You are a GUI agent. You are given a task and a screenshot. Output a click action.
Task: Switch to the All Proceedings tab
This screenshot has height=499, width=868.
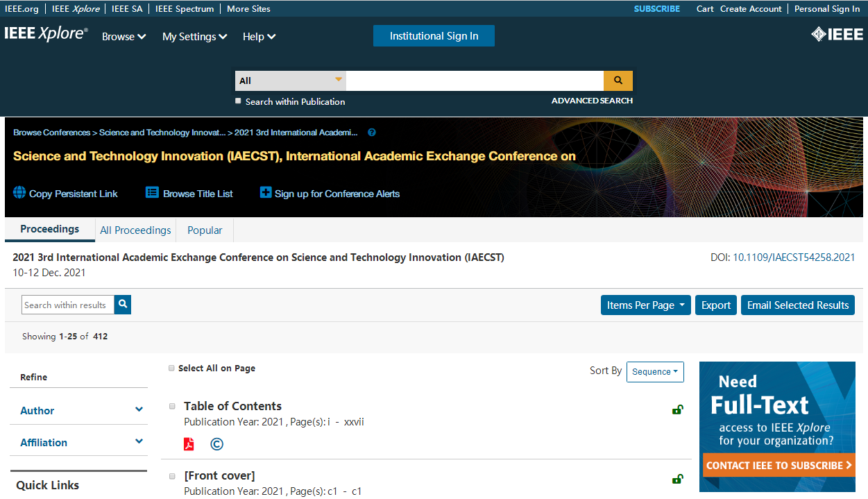pyautogui.click(x=135, y=230)
